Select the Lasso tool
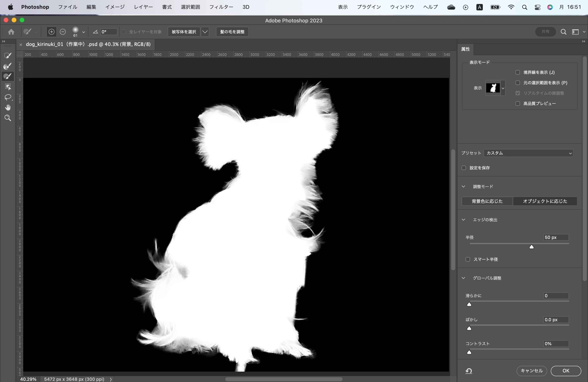 (8, 97)
